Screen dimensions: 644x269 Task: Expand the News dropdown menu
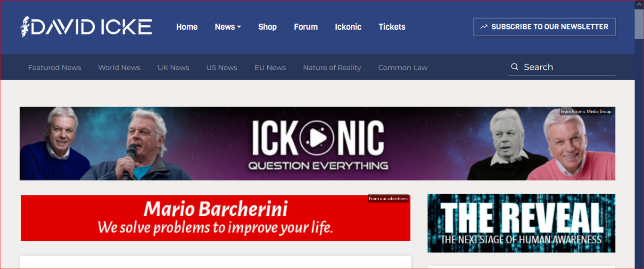pyautogui.click(x=228, y=27)
